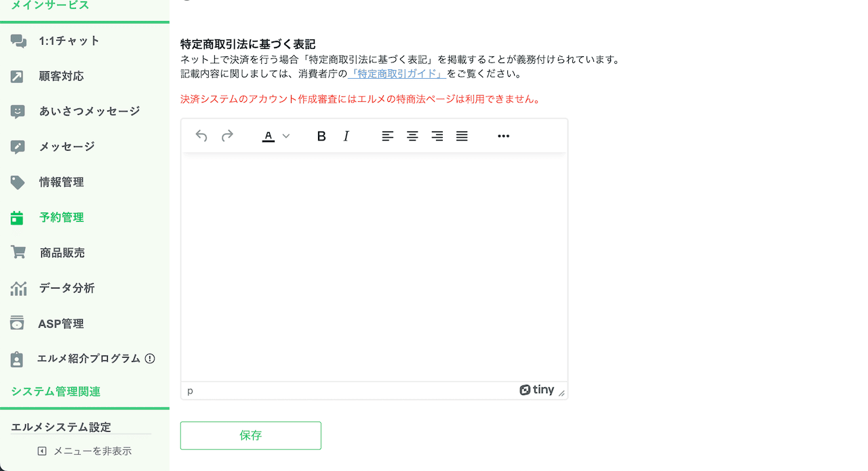Align text to the left
The width and height of the screenshot is (868, 471).
pyautogui.click(x=387, y=136)
